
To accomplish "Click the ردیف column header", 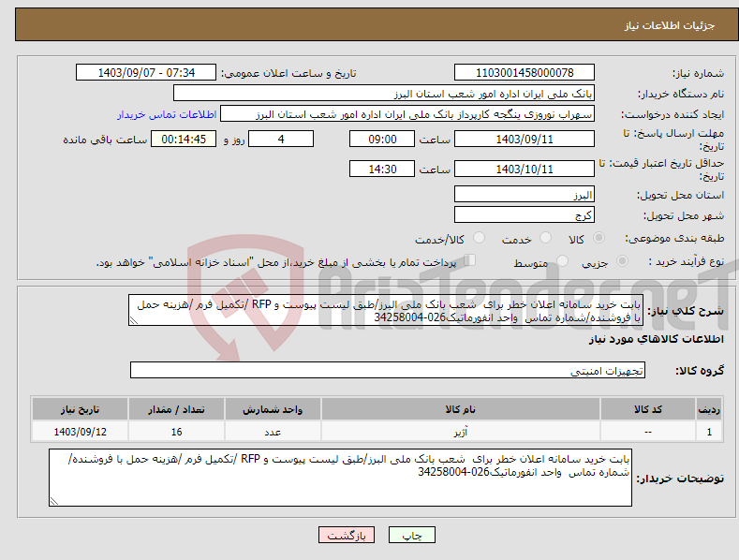I will [709, 409].
